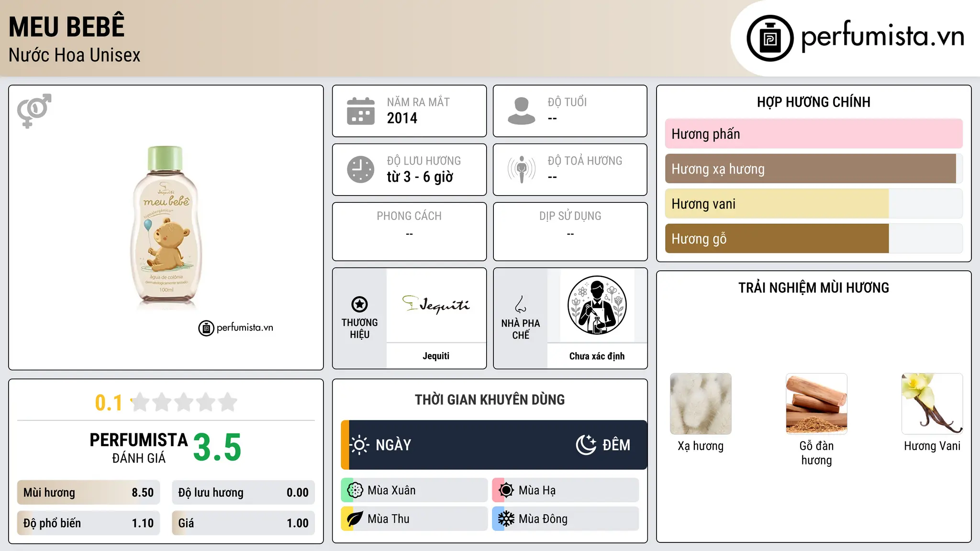This screenshot has width=980, height=551.
Task: Click the user rating value 0.1
Action: pos(109,403)
